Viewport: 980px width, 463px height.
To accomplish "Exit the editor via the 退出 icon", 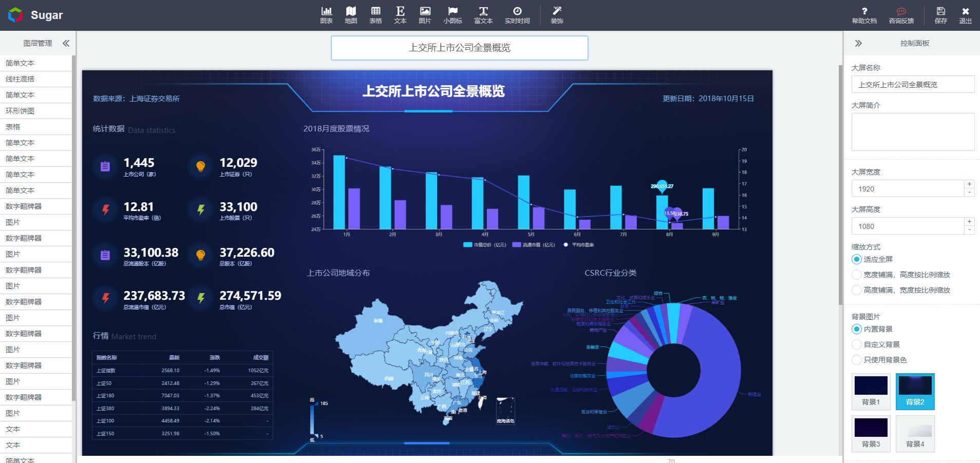I will coord(966,15).
